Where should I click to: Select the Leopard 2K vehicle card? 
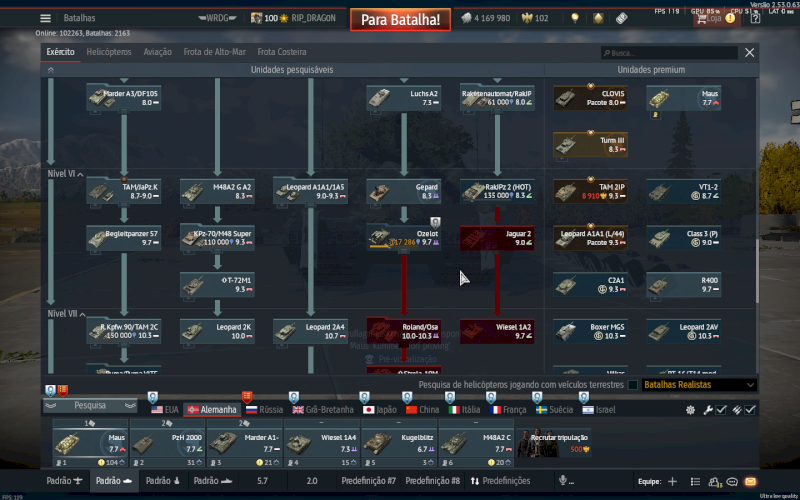pyautogui.click(x=217, y=331)
